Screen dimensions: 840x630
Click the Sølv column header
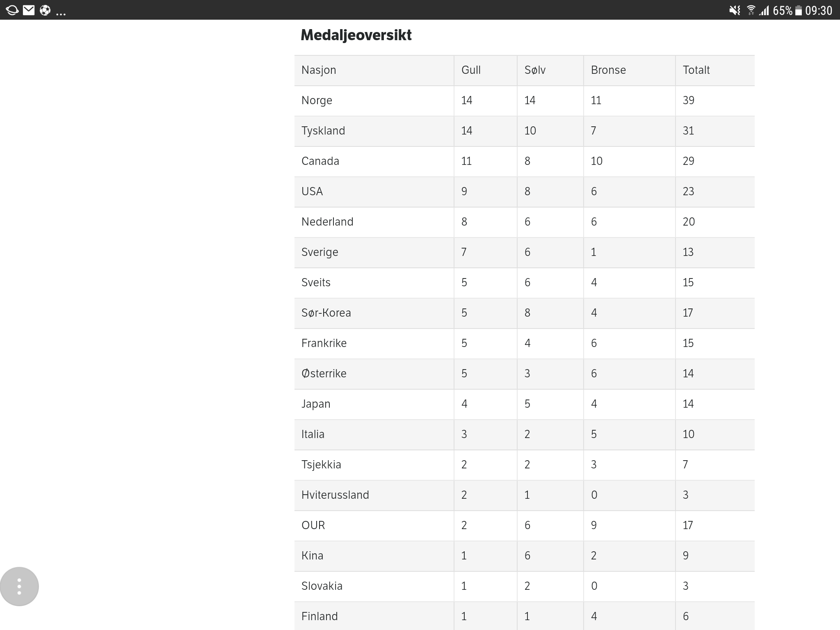click(x=535, y=70)
